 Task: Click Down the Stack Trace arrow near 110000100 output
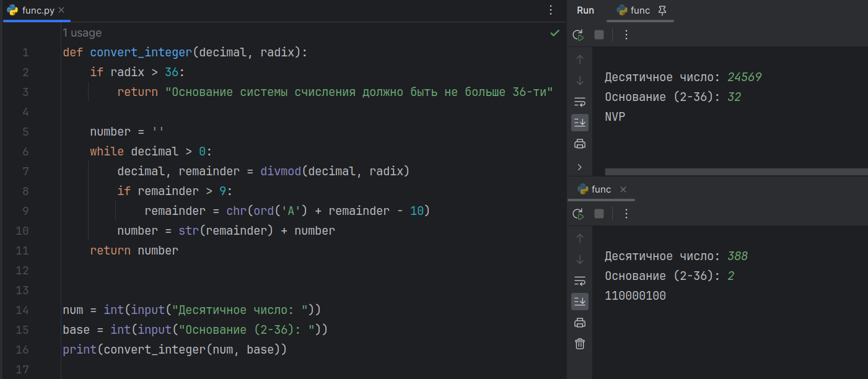pos(580,259)
